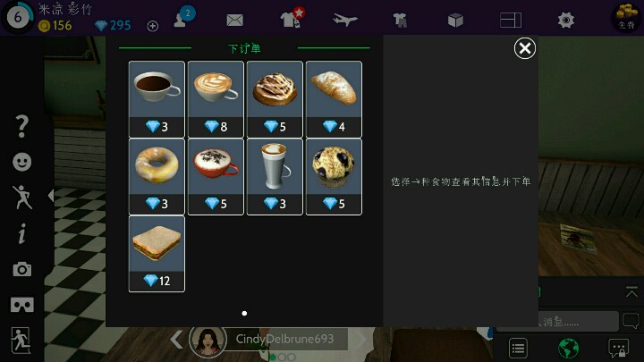The width and height of the screenshot is (644, 362).
Task: Open the 3D cube inventory icon
Action: [455, 20]
